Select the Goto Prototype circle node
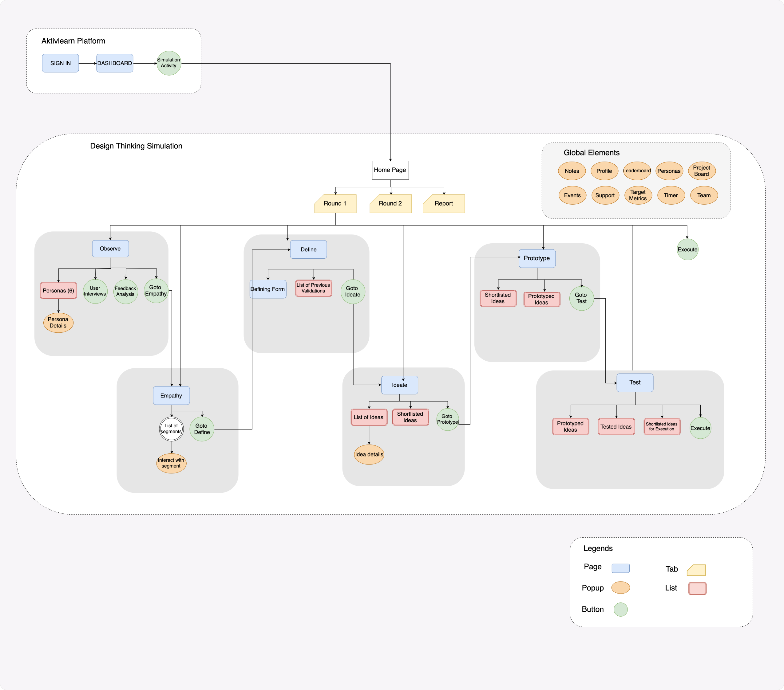 pyautogui.click(x=447, y=419)
